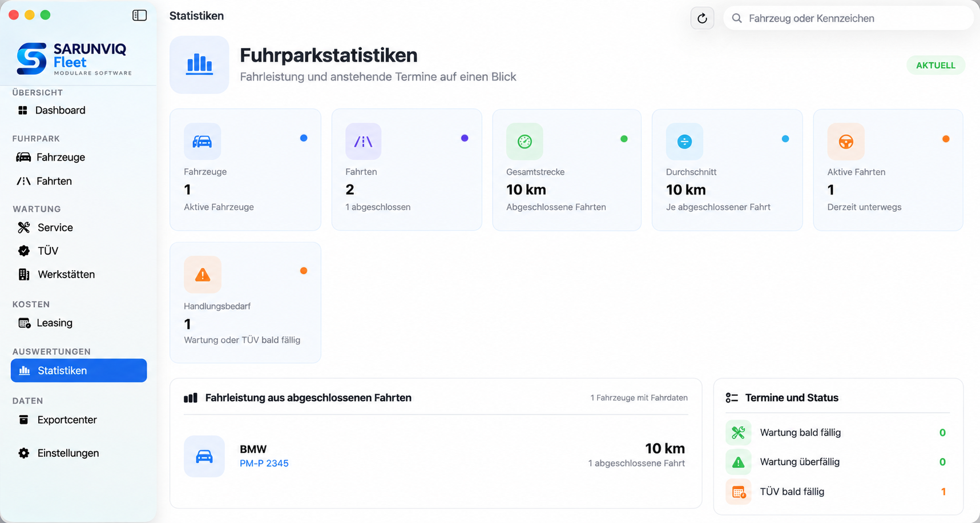Screen dimensions: 980x523
Task: Click the steering wheel icon in Aktive Fahrten card
Action: tap(846, 141)
